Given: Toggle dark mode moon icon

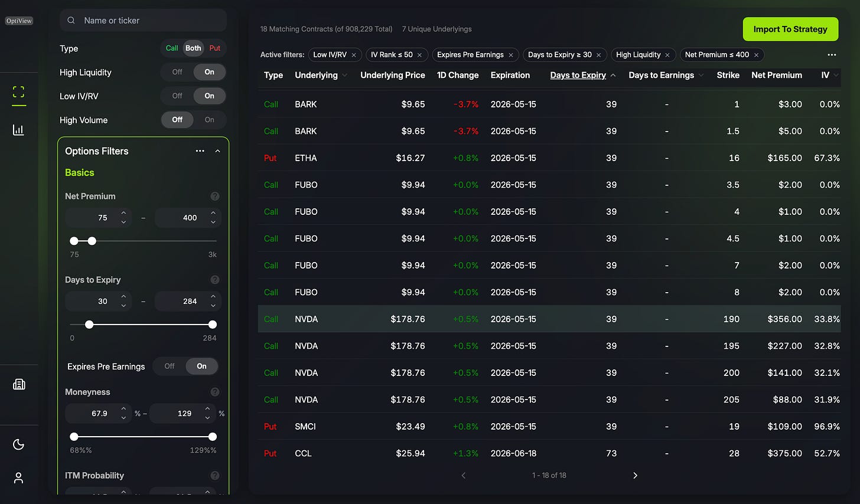Looking at the screenshot, I should (19, 444).
